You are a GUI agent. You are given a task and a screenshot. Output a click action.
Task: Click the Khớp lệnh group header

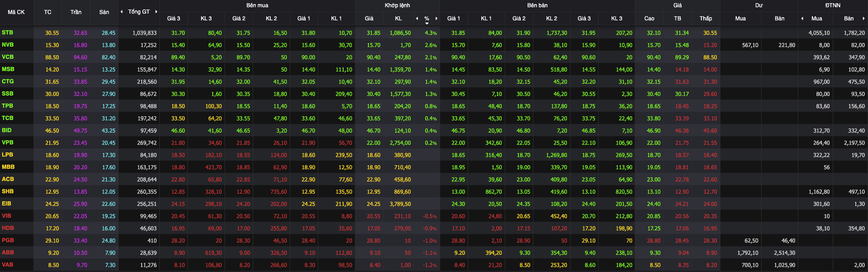(397, 5)
